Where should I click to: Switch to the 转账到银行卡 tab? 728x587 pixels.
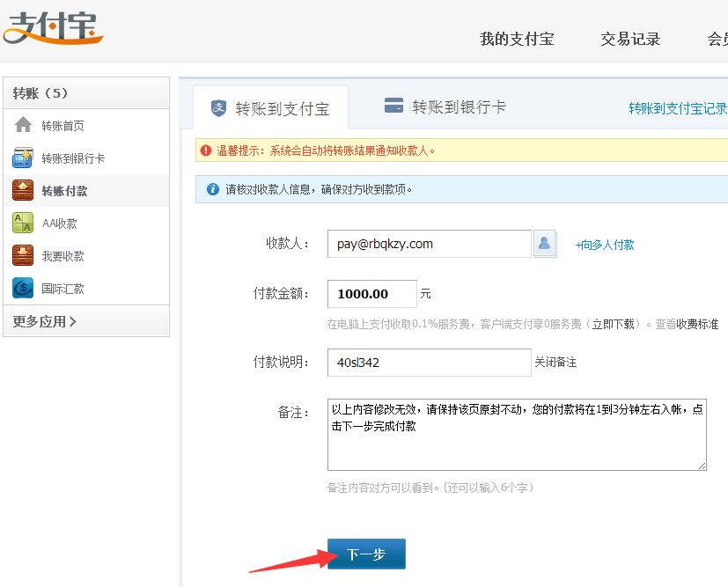click(445, 106)
